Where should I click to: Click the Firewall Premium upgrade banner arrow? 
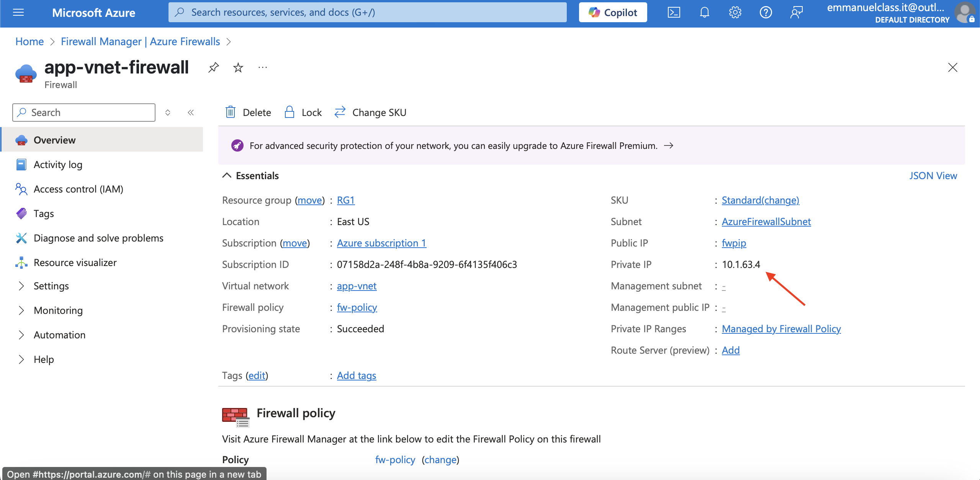tap(668, 146)
